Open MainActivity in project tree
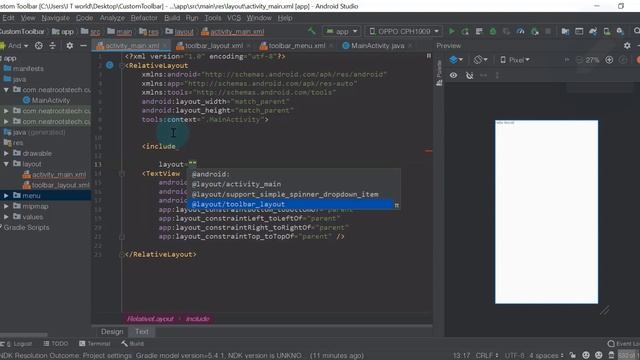The width and height of the screenshot is (640, 360). click(51, 100)
